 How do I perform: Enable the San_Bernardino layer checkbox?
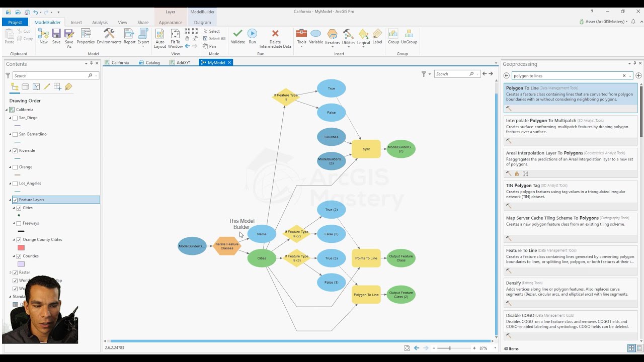[x=15, y=134]
